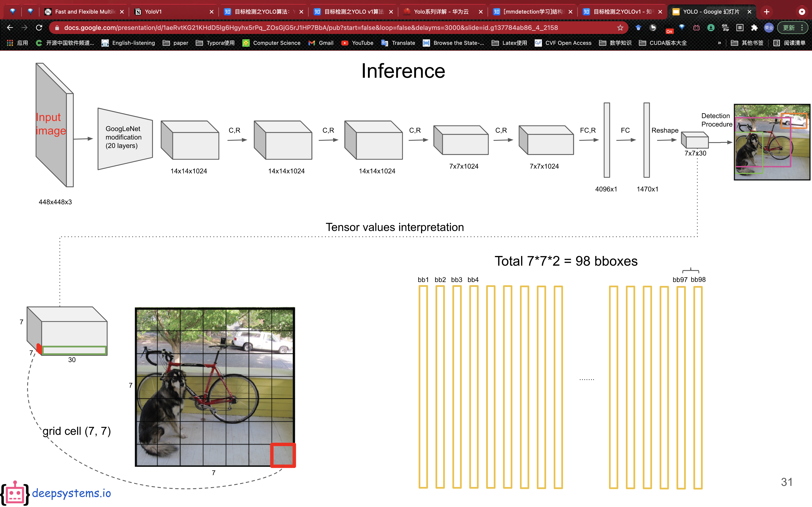The width and height of the screenshot is (812, 507).
Task: Open the 其他书签 folder
Action: click(747, 43)
